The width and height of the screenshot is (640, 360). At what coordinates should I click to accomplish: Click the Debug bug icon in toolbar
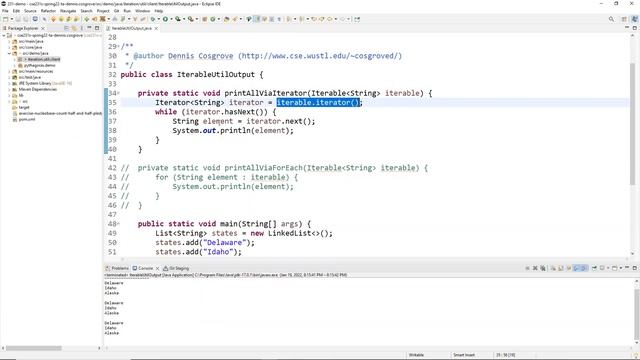click(153, 19)
